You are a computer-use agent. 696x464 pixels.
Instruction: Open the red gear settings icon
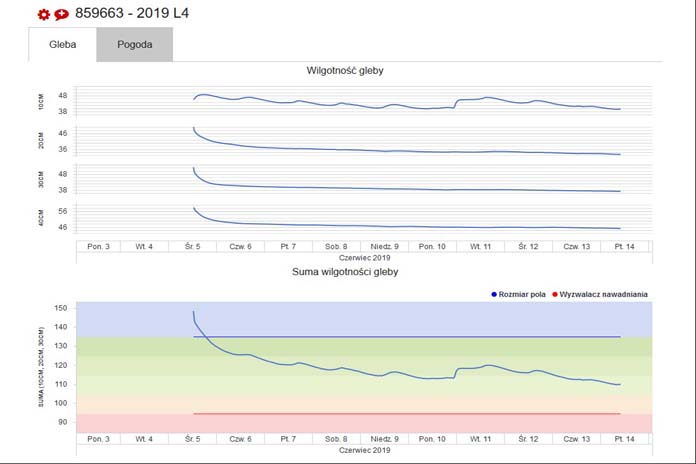click(44, 15)
